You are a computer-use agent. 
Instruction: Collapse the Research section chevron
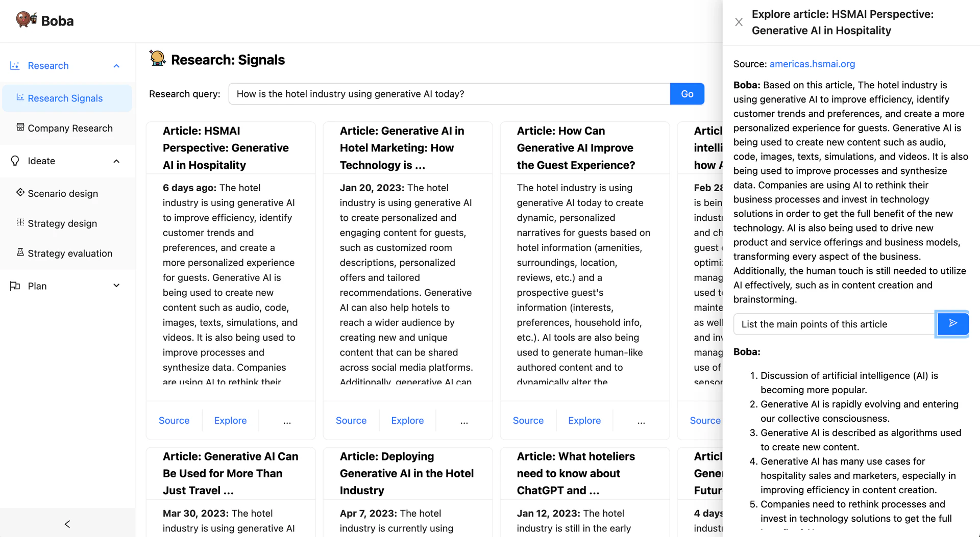[116, 66]
